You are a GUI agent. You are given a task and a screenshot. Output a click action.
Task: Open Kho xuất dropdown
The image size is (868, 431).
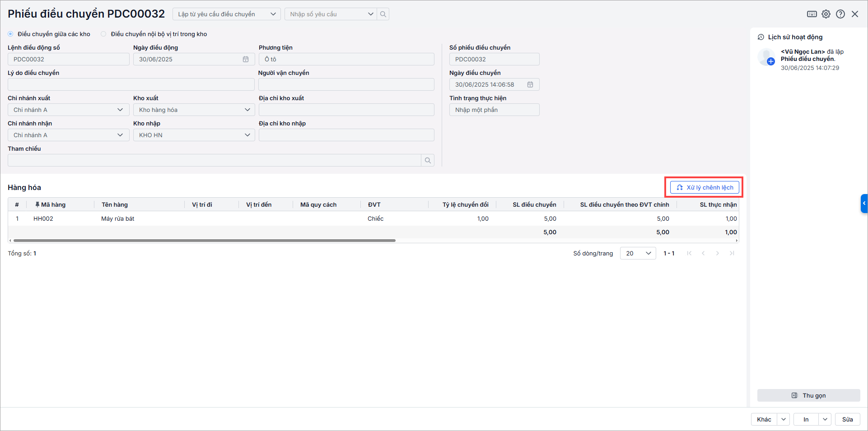[x=194, y=110]
